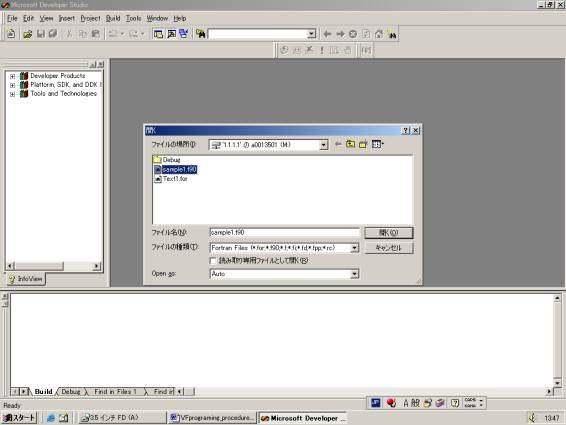Click the View Menu icon in dialog
Image resolution: width=566 pixels, height=425 pixels.
[x=378, y=144]
